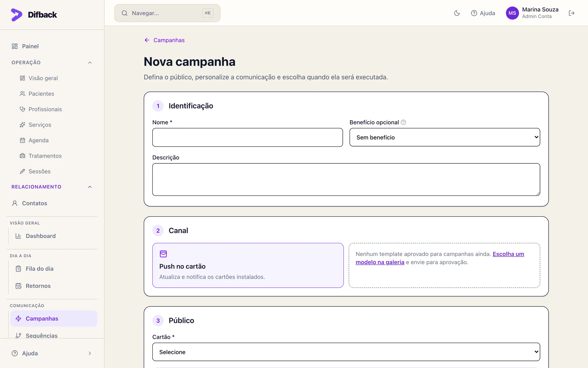588x368 pixels.
Task: Click the Agenda calendar icon
Action: pos(22,140)
